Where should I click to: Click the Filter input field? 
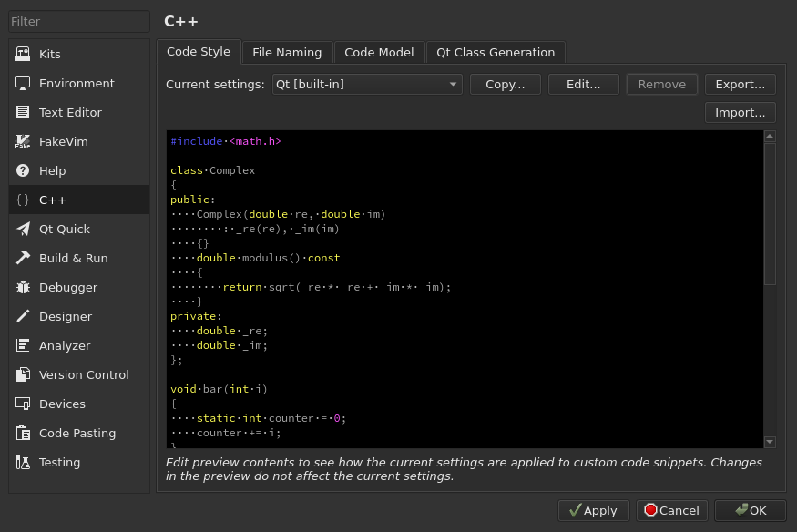coord(77,21)
